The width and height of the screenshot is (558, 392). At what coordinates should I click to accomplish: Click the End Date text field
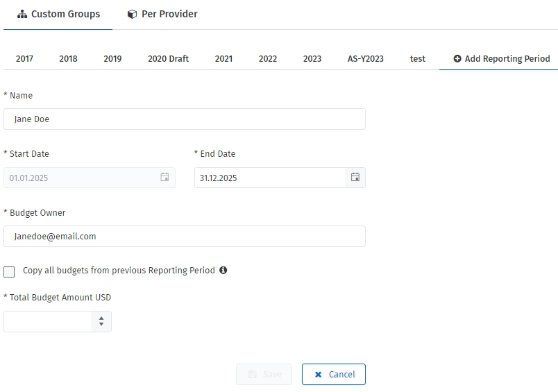[269, 178]
